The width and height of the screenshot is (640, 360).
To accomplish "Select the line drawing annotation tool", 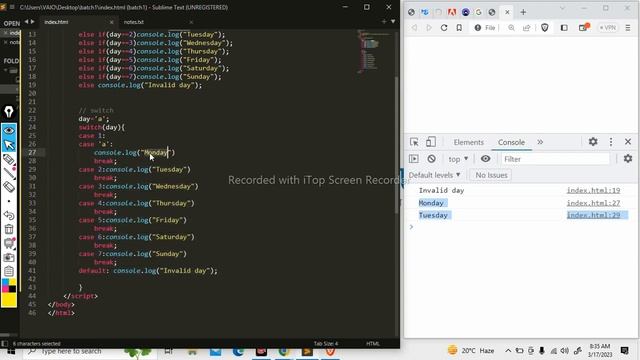I will point(9,173).
